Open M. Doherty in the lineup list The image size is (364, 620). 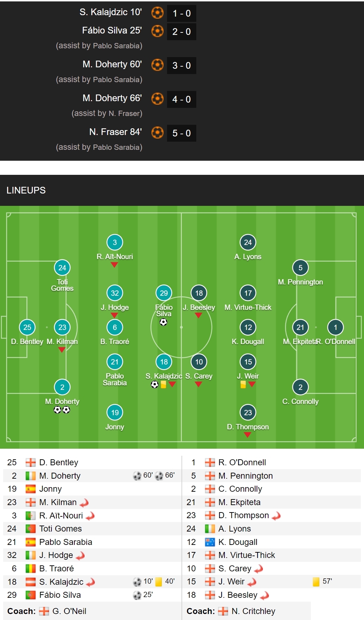(x=60, y=476)
